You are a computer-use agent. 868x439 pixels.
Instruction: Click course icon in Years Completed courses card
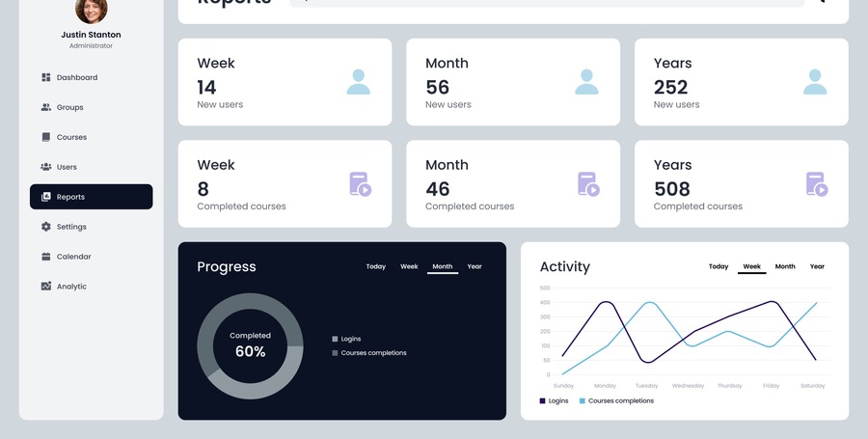816,184
